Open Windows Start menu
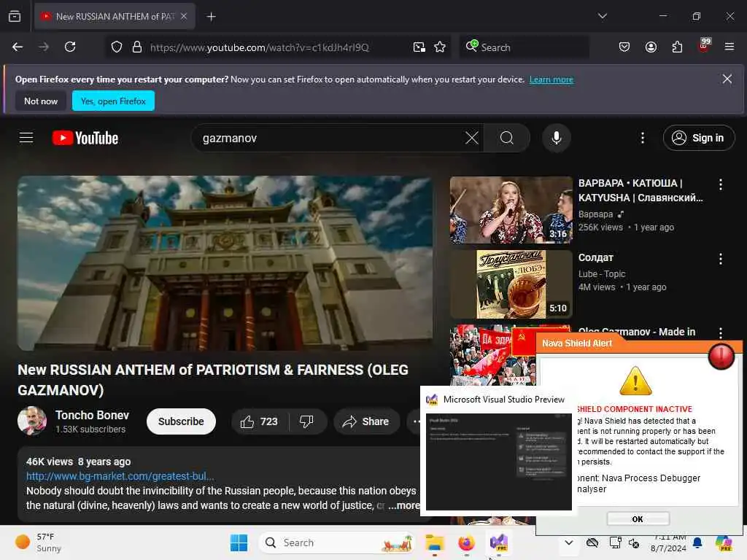 [x=239, y=542]
